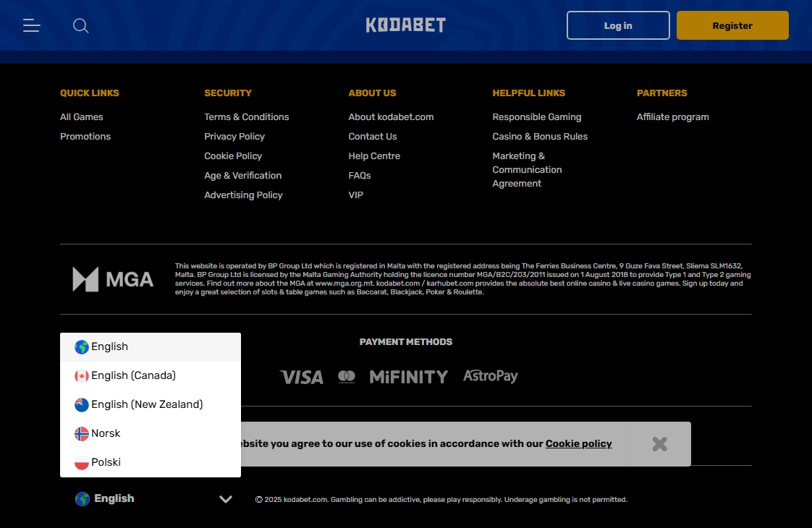Open Terms & Conditions link

coord(247,117)
